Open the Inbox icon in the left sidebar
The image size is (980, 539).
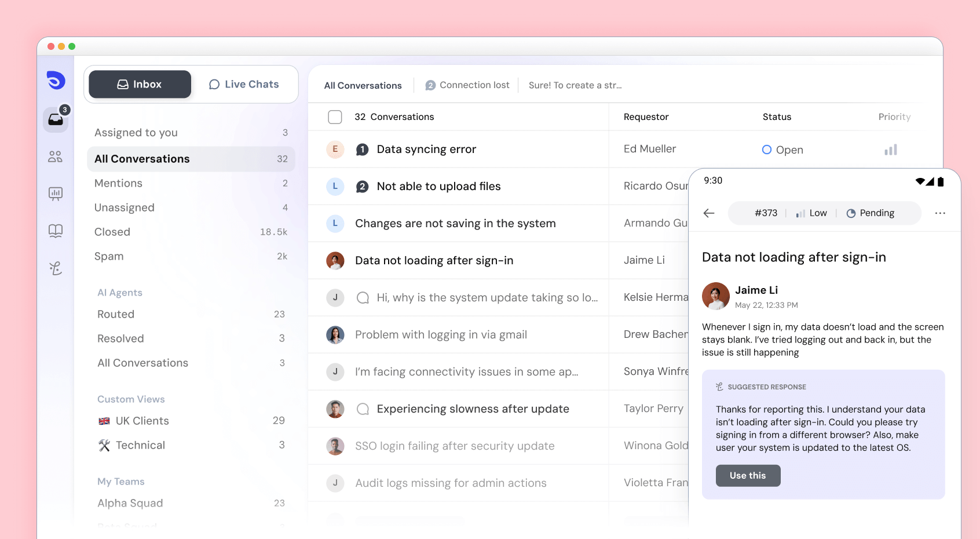tap(55, 119)
